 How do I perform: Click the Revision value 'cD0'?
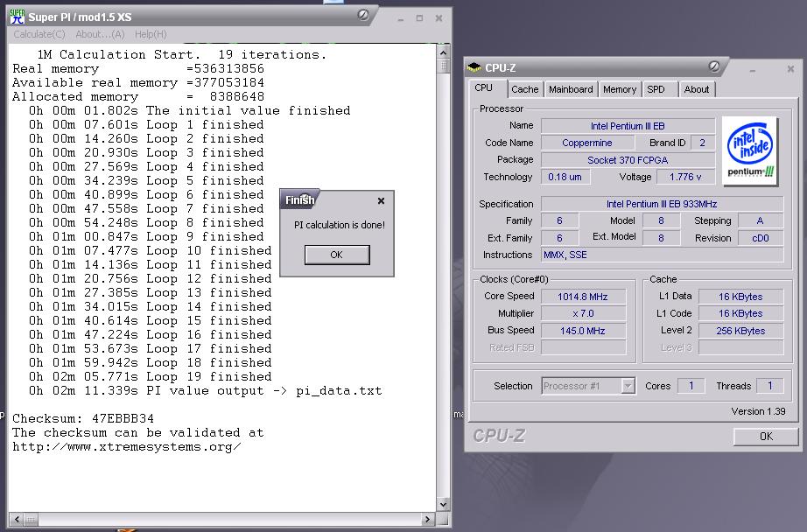(760, 238)
